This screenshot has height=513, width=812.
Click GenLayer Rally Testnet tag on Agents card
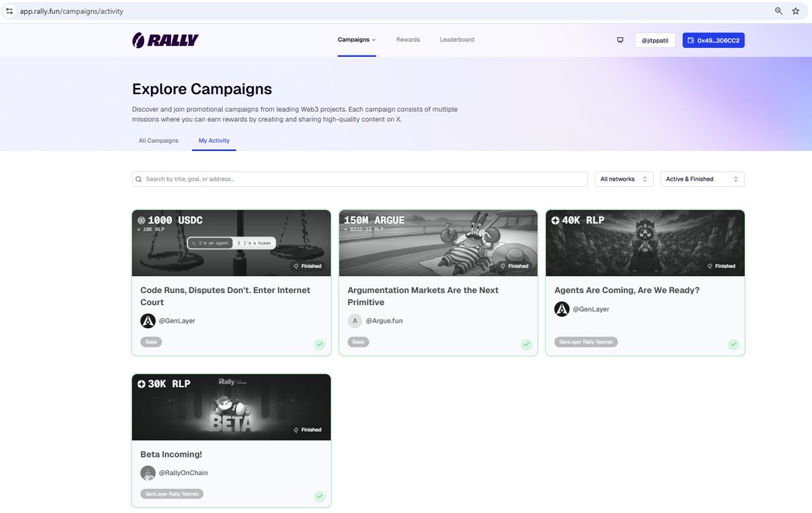coord(586,342)
